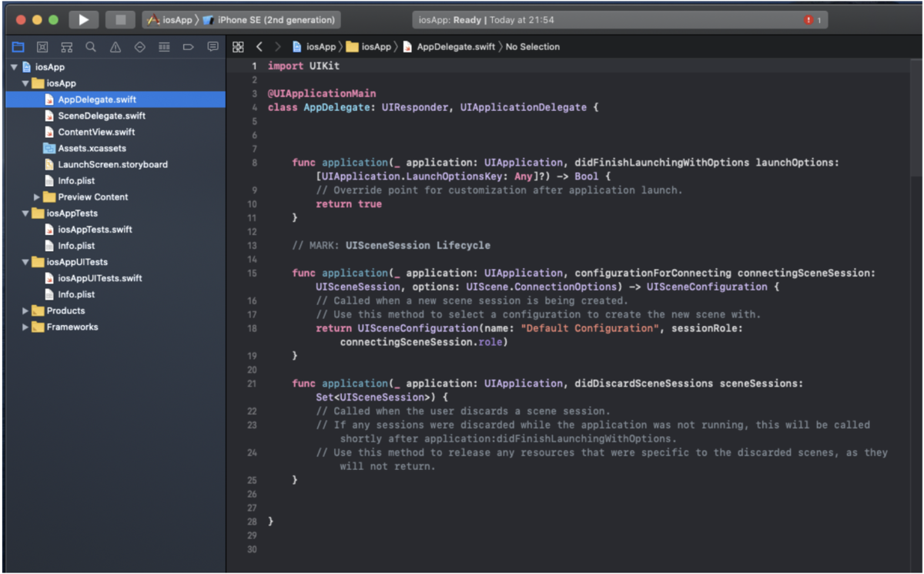Open iosApp folder in jump bar

pos(370,47)
